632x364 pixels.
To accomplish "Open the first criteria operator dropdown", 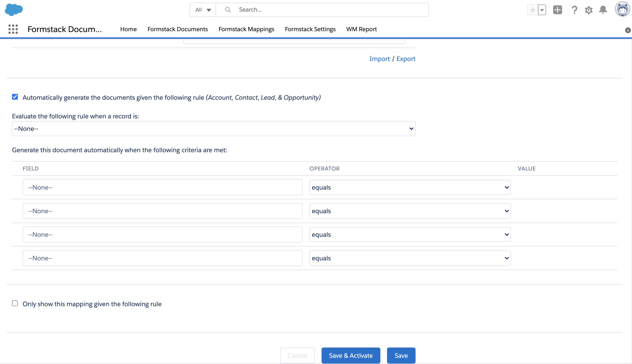I will pos(410,188).
